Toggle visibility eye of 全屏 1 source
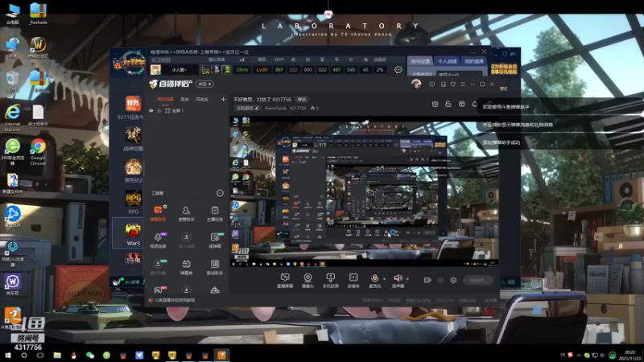 click(x=151, y=111)
